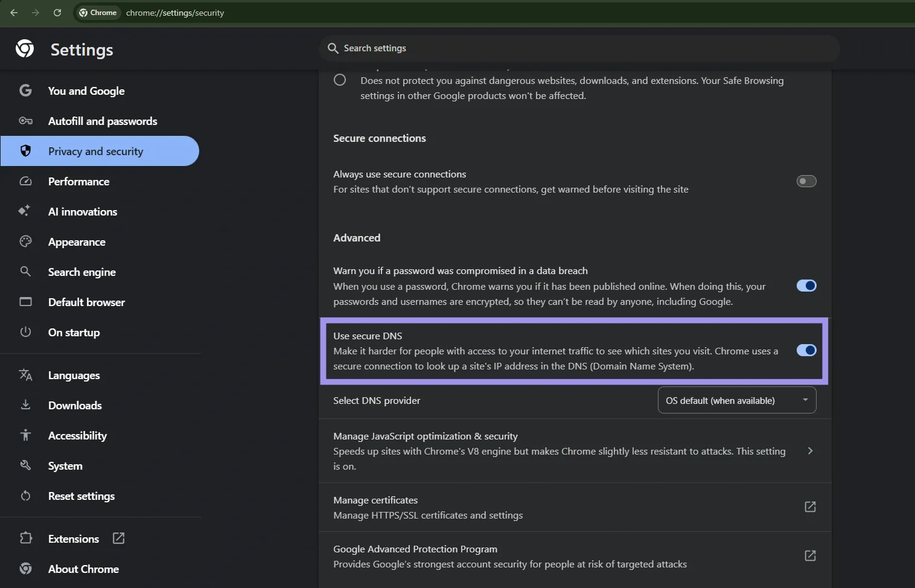Click the external link icon next to Extensions
Screen dimensions: 915x588
(x=118, y=538)
